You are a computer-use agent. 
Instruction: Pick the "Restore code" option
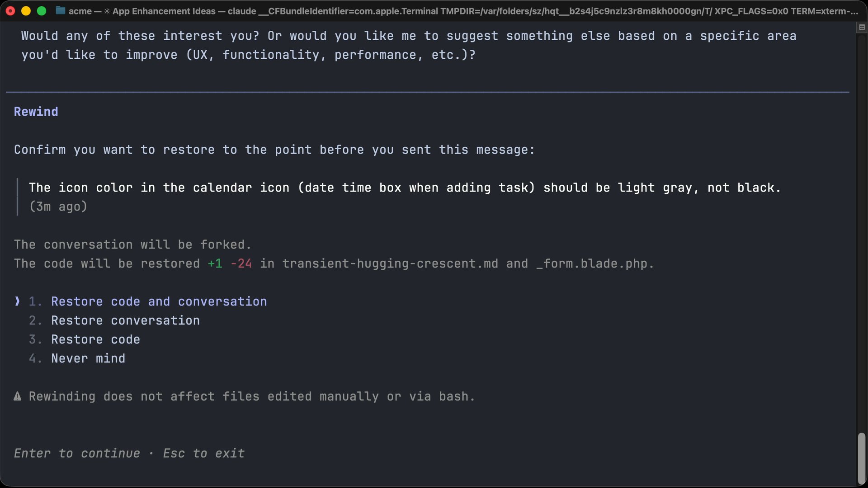click(95, 339)
